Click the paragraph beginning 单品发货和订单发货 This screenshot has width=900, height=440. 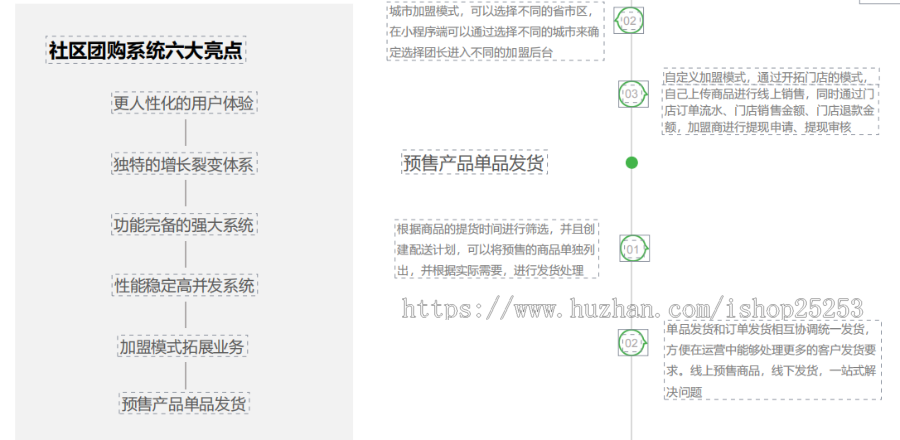click(x=772, y=360)
